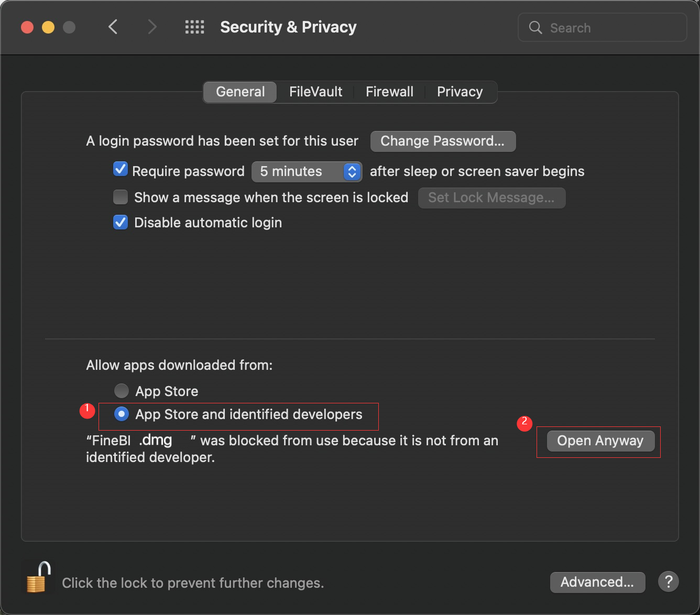This screenshot has height=615, width=700.
Task: Toggle the Require password checkbox
Action: coord(121,170)
